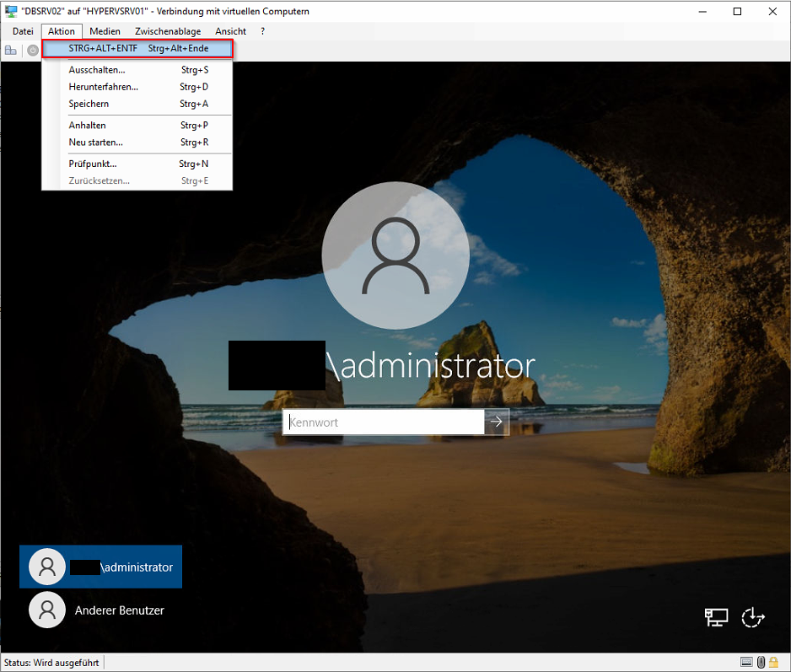Choose Neu starten... menu entry
The height and width of the screenshot is (672, 791).
point(137,142)
